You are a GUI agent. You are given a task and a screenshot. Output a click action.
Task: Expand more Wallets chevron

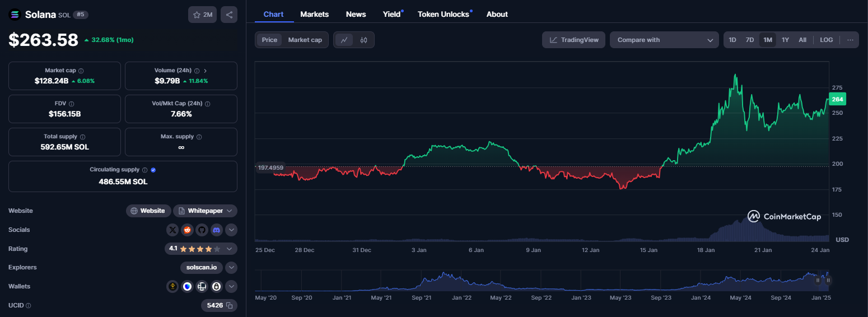coord(231,287)
